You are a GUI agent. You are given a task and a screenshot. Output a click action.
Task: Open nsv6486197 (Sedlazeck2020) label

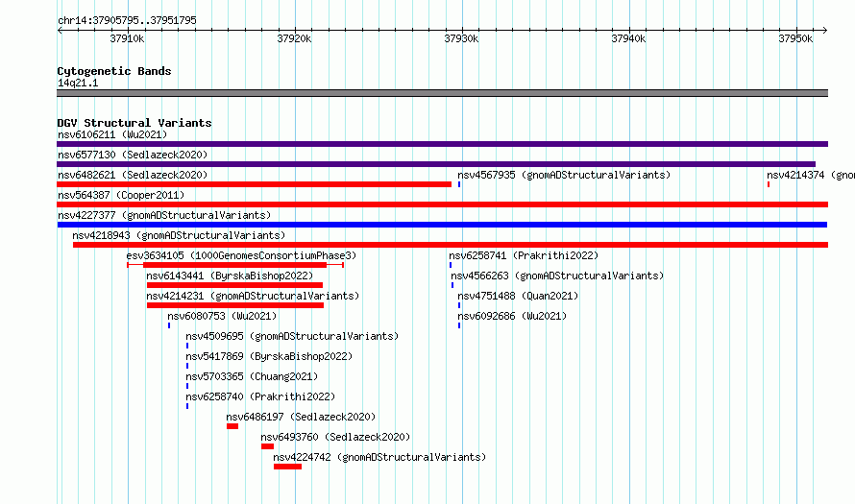pos(301,417)
